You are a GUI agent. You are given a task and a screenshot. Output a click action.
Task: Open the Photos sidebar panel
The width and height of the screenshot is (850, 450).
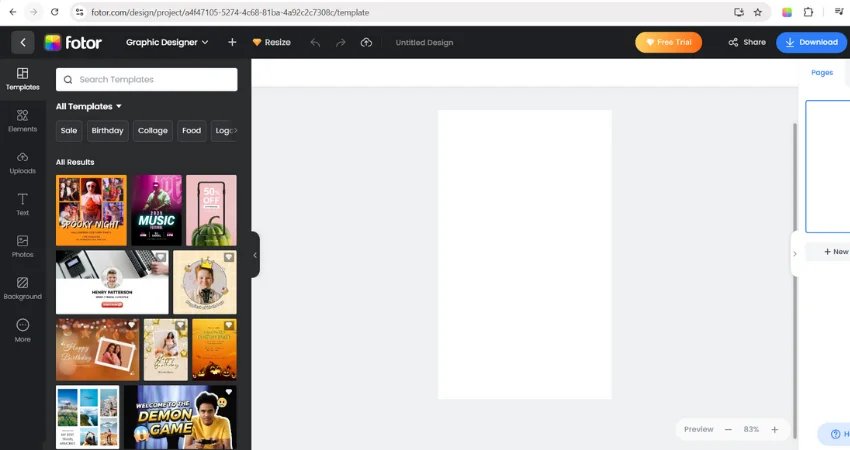[22, 247]
